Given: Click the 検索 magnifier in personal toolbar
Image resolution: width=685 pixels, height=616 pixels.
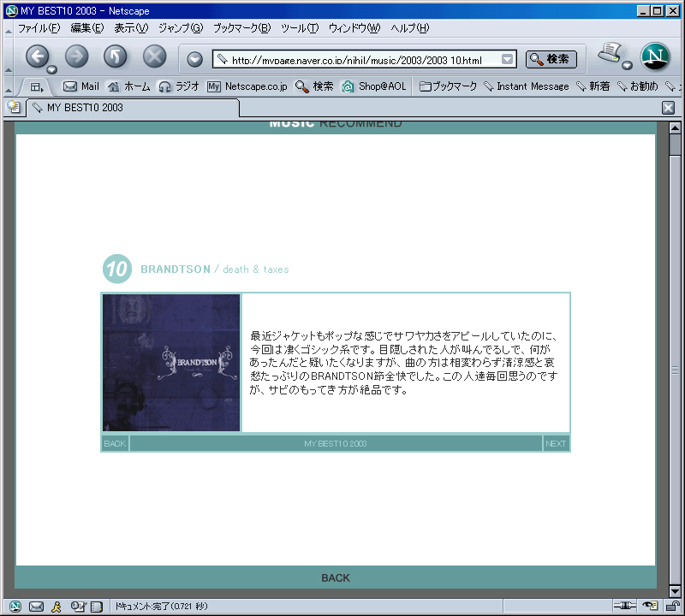Looking at the screenshot, I should pyautogui.click(x=314, y=86).
